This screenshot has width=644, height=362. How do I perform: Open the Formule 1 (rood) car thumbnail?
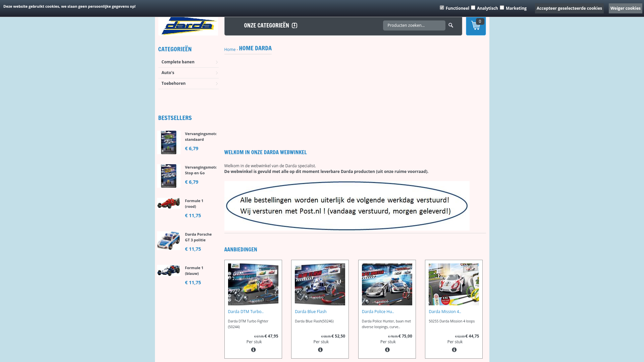click(169, 203)
